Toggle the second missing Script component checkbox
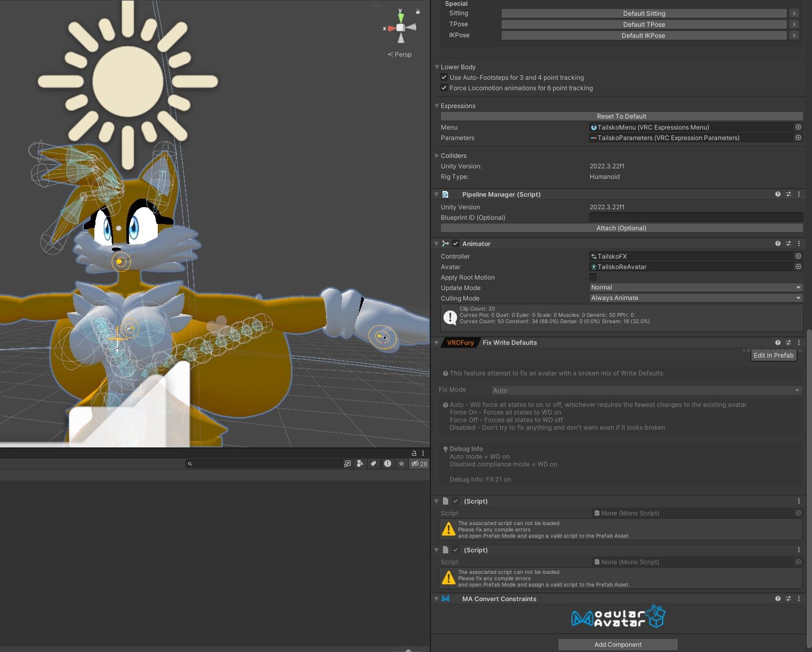The width and height of the screenshot is (812, 652). 456,550
